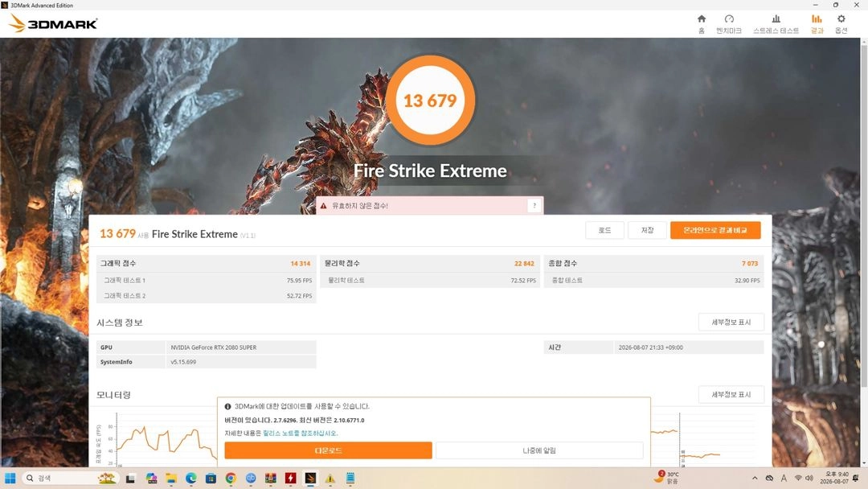Open Microsoft Store from taskbar
The width and height of the screenshot is (868, 489).
tap(211, 479)
